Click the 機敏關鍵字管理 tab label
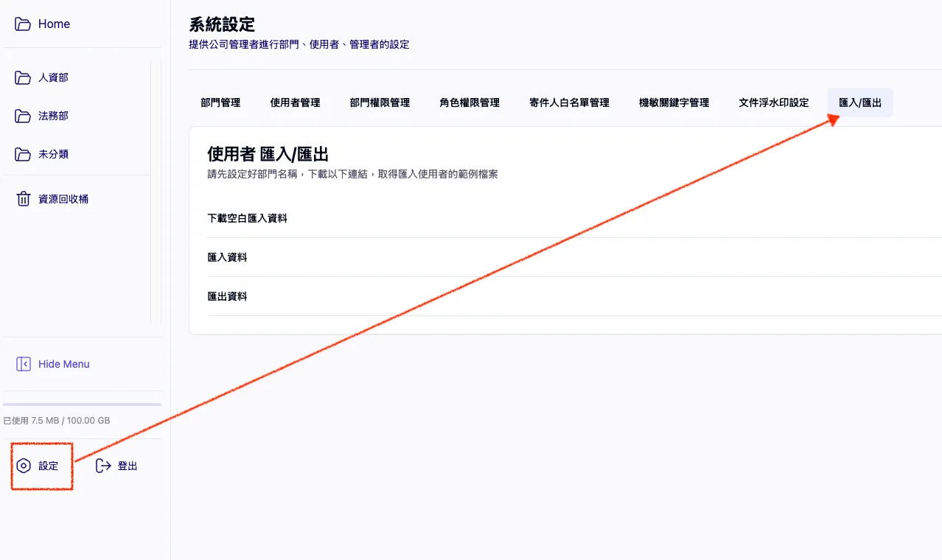Image resolution: width=942 pixels, height=560 pixels. (x=674, y=102)
